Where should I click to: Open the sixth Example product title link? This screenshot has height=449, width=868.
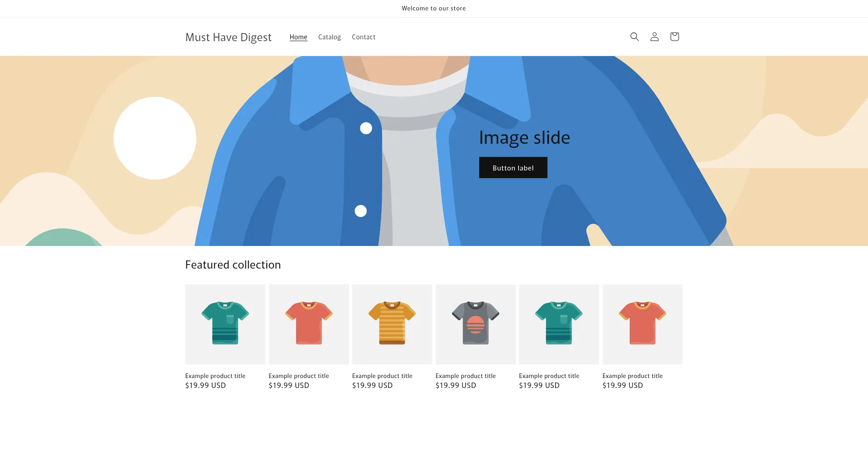tap(632, 376)
